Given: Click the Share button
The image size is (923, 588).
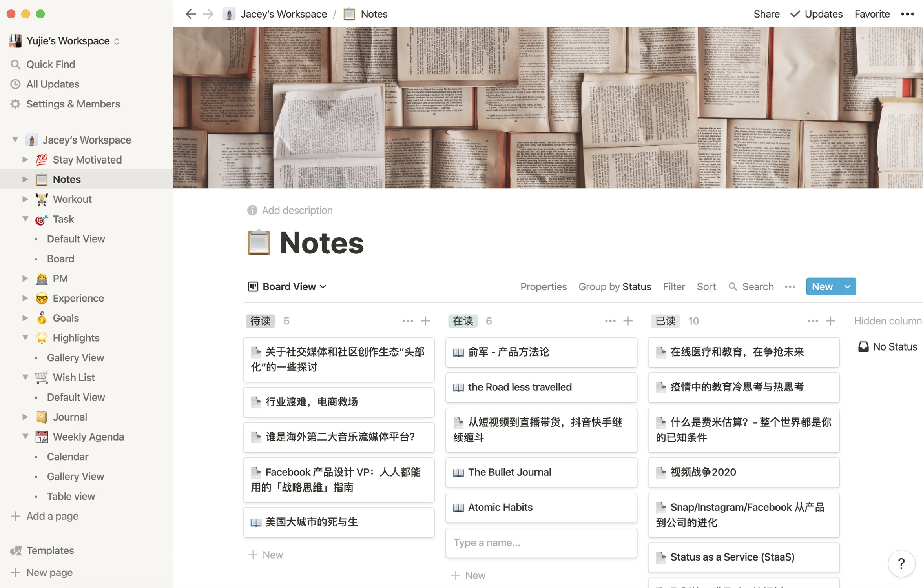Looking at the screenshot, I should (x=766, y=14).
